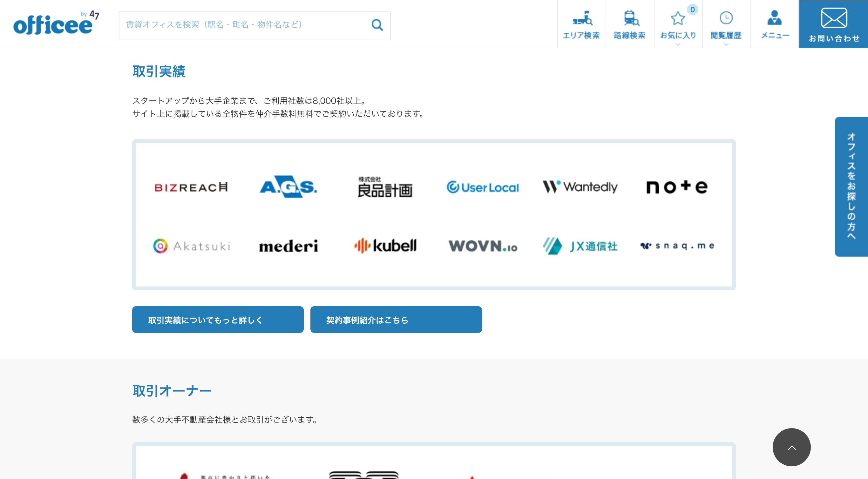Open エリア検索 area search
The width and height of the screenshot is (868, 479).
tap(582, 24)
